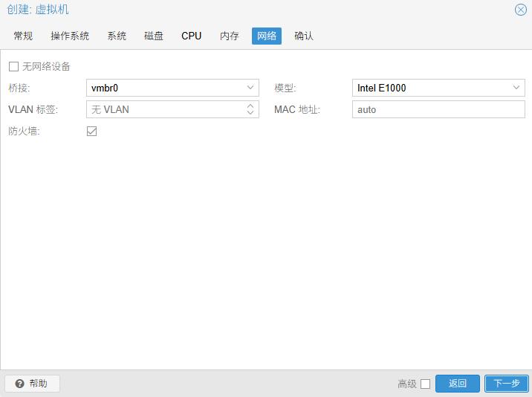The height and width of the screenshot is (397, 532).
Task: Focus the MAC 地址 input field
Action: coord(438,109)
